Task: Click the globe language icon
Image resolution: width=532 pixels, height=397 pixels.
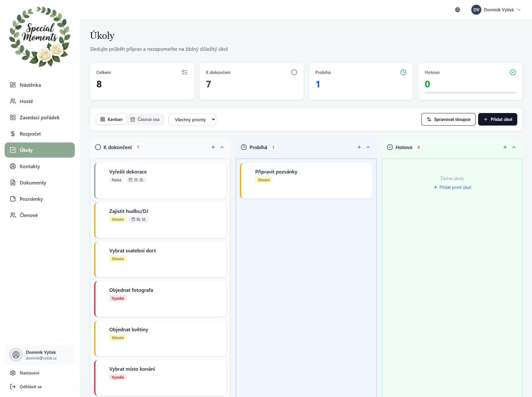Action: [457, 10]
